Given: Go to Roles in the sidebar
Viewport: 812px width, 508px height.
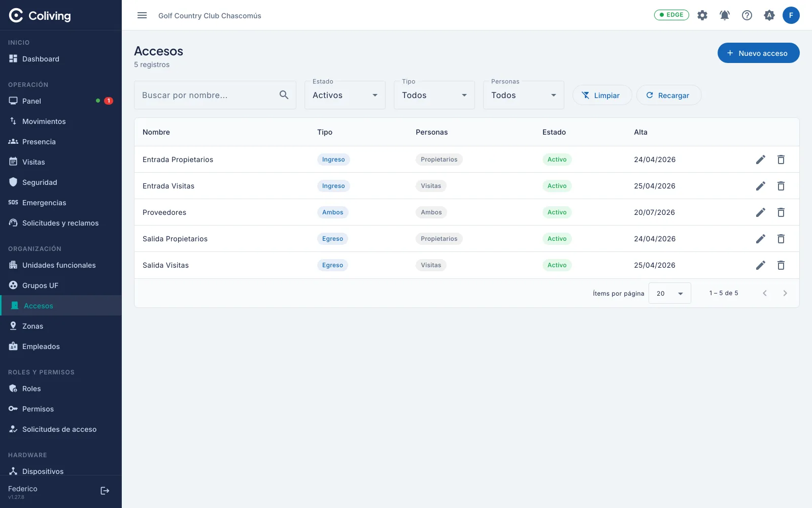Looking at the screenshot, I should [x=61, y=389].
